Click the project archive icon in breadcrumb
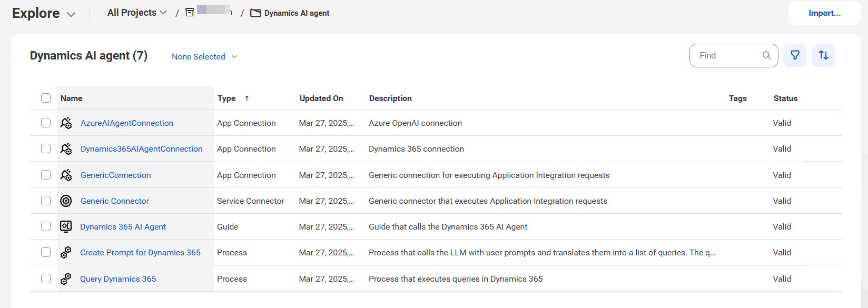Viewport: 868px width, 308px height. tap(190, 13)
